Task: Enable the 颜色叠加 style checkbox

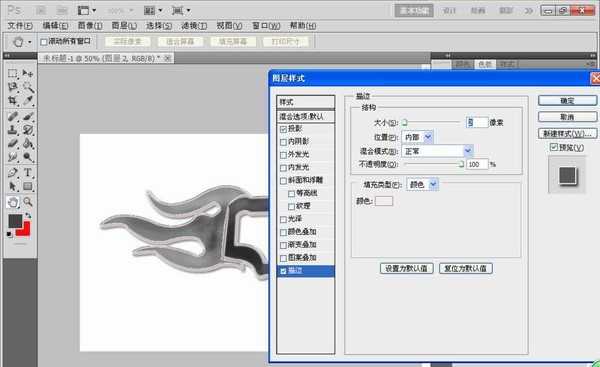Action: [284, 233]
